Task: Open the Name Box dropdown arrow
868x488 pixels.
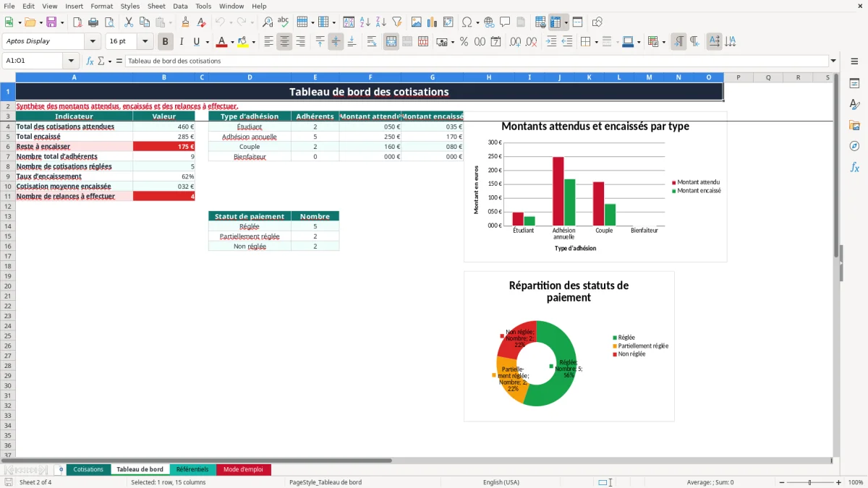Action: tap(71, 61)
